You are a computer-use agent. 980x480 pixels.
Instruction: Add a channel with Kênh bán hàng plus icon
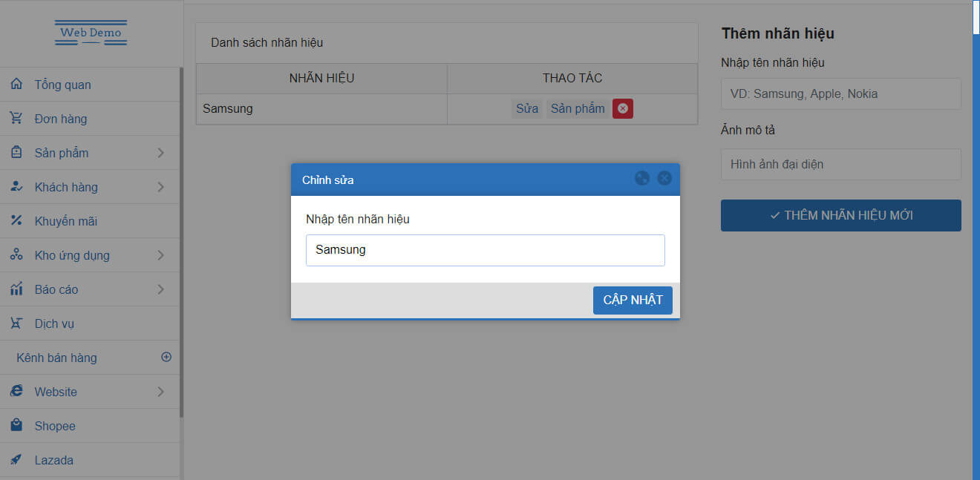click(166, 357)
